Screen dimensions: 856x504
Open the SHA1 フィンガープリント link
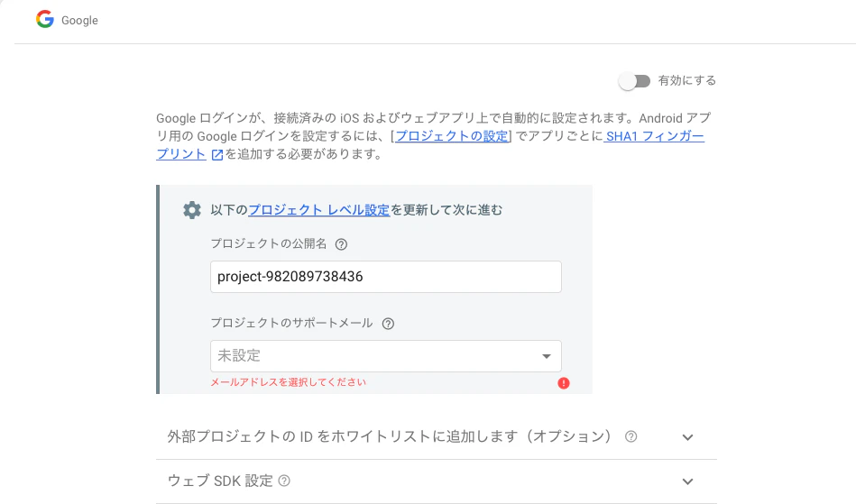point(655,136)
